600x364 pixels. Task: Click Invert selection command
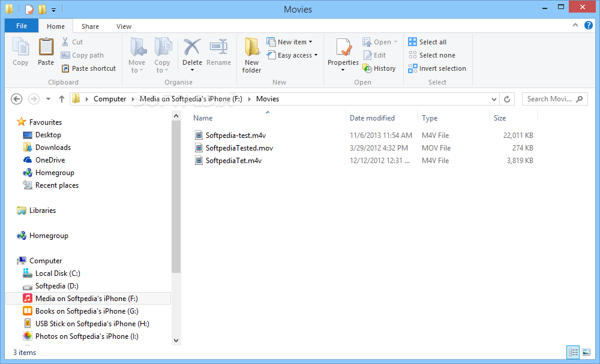click(x=437, y=68)
